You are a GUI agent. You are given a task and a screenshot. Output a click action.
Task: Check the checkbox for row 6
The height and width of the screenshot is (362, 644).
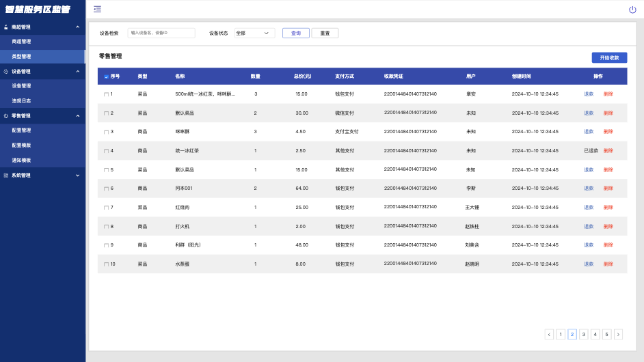click(x=107, y=189)
